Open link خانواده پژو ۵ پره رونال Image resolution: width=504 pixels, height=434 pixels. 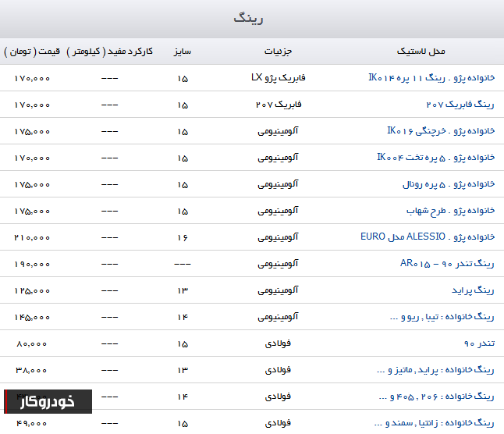pos(449,184)
